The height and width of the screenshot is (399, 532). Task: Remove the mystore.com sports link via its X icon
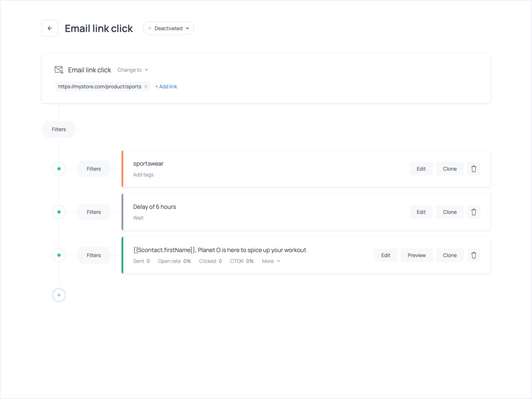point(146,86)
